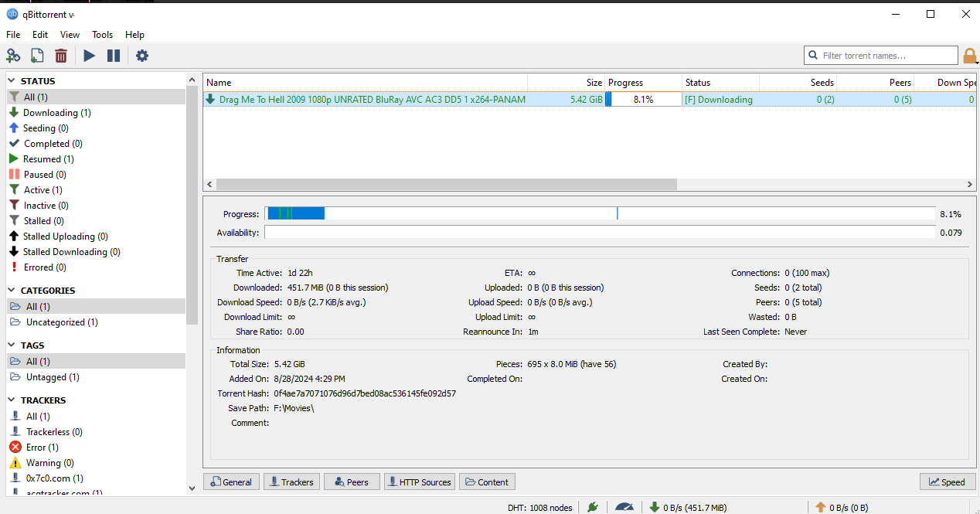
Task: Filter by Errored (0) status
Action: click(x=97, y=267)
